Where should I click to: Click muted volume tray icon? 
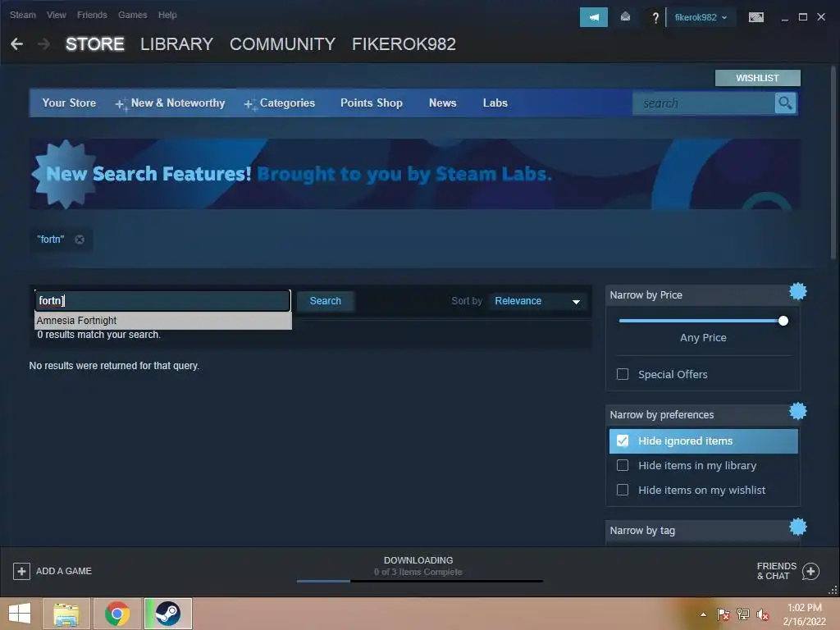tap(763, 614)
